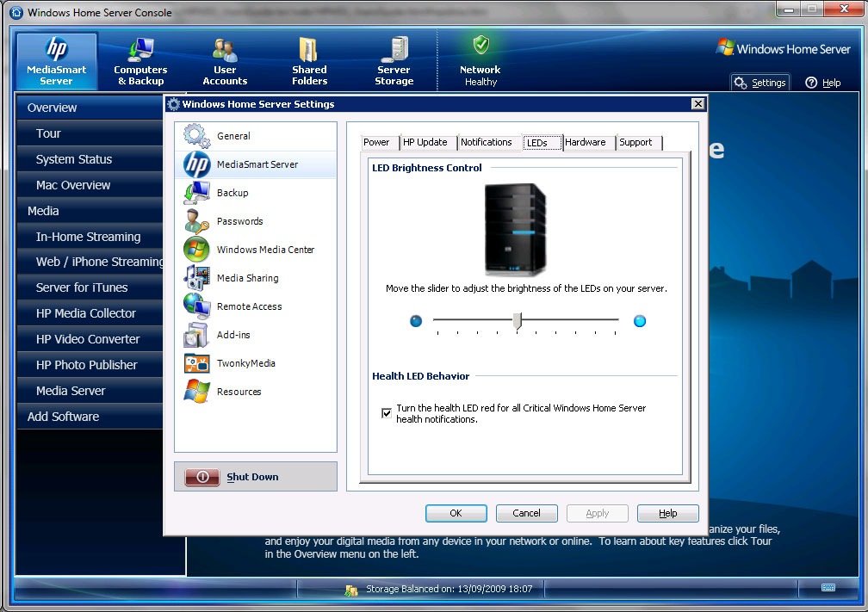Open Shared Folders section
Screen dimensions: 868x612
[x=309, y=61]
